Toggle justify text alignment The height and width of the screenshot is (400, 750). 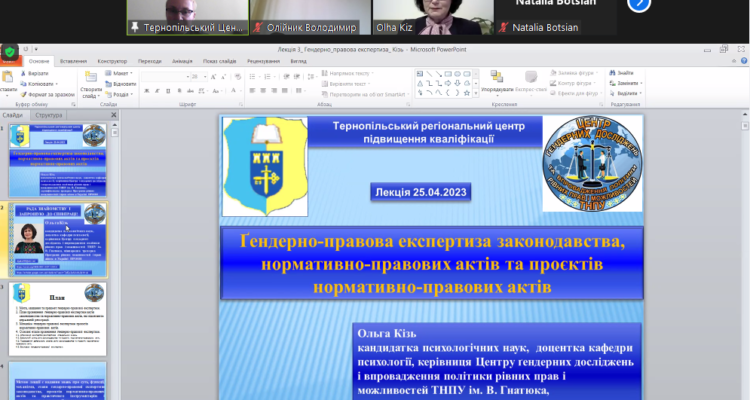click(285, 90)
